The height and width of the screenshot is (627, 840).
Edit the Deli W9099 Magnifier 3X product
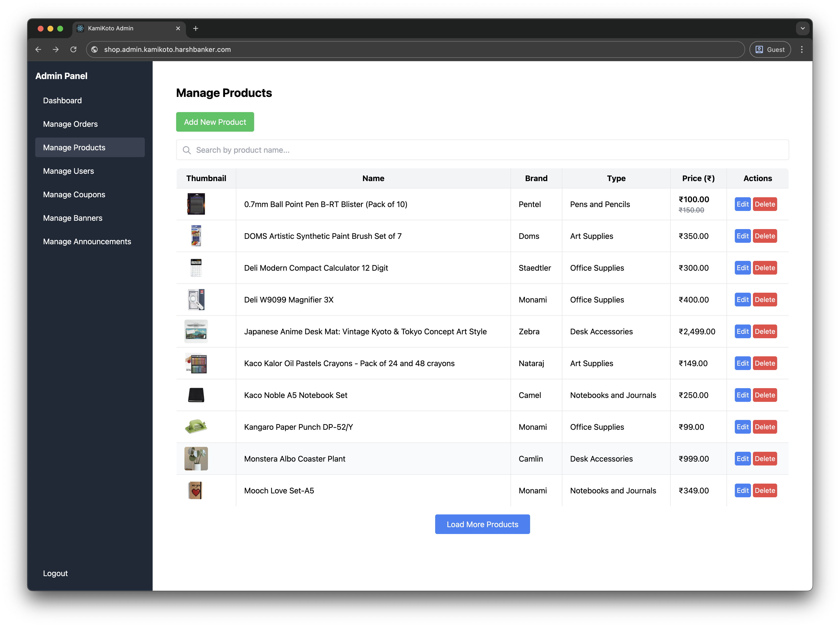[x=742, y=300]
